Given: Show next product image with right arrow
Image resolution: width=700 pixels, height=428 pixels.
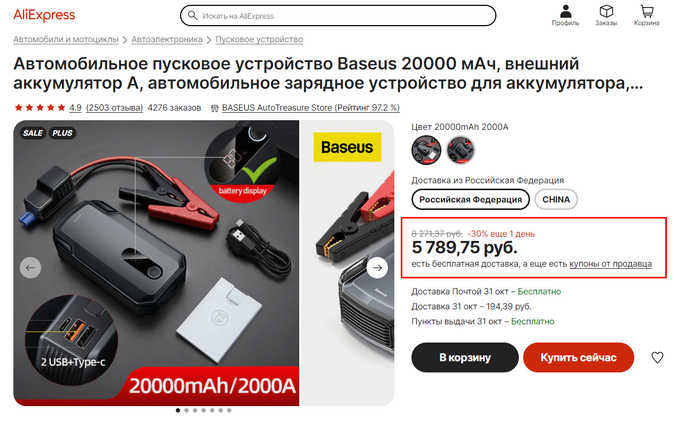Looking at the screenshot, I should 377,267.
